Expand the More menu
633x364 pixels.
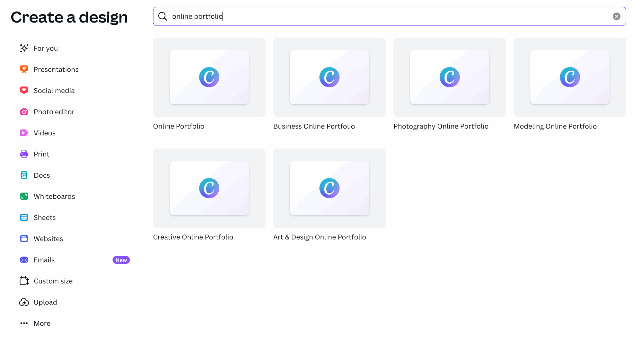pyautogui.click(x=42, y=323)
